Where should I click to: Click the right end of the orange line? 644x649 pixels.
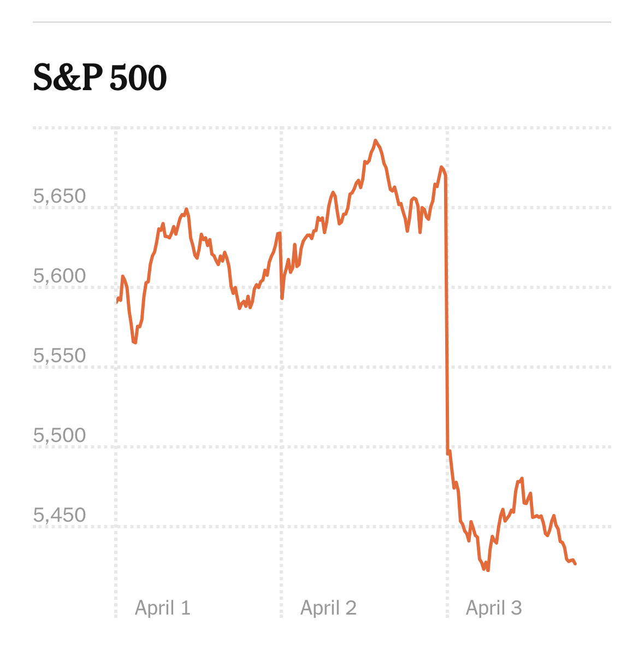tap(575, 564)
